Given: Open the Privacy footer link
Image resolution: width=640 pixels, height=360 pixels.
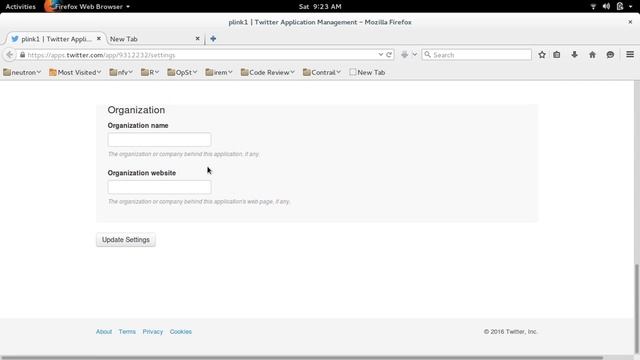Looking at the screenshot, I should pyautogui.click(x=153, y=331).
